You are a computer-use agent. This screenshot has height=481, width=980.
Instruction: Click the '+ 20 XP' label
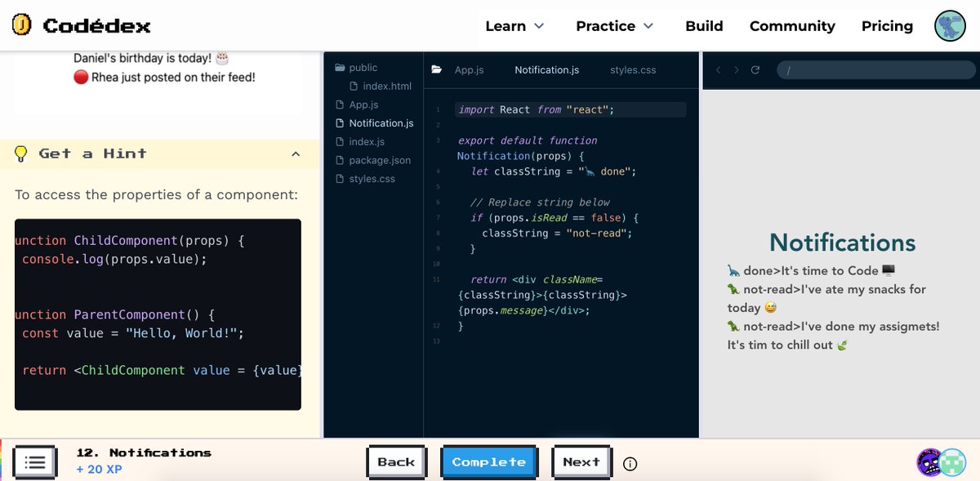pyautogui.click(x=99, y=470)
